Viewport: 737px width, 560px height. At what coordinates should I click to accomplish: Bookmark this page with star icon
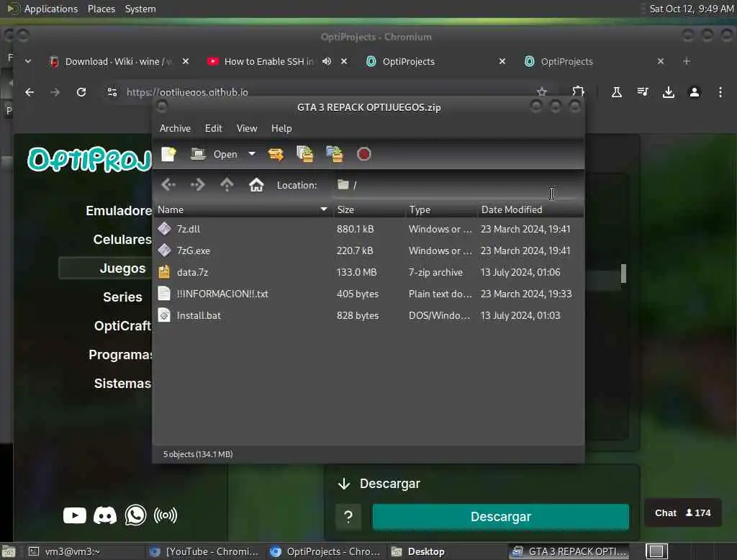click(542, 92)
